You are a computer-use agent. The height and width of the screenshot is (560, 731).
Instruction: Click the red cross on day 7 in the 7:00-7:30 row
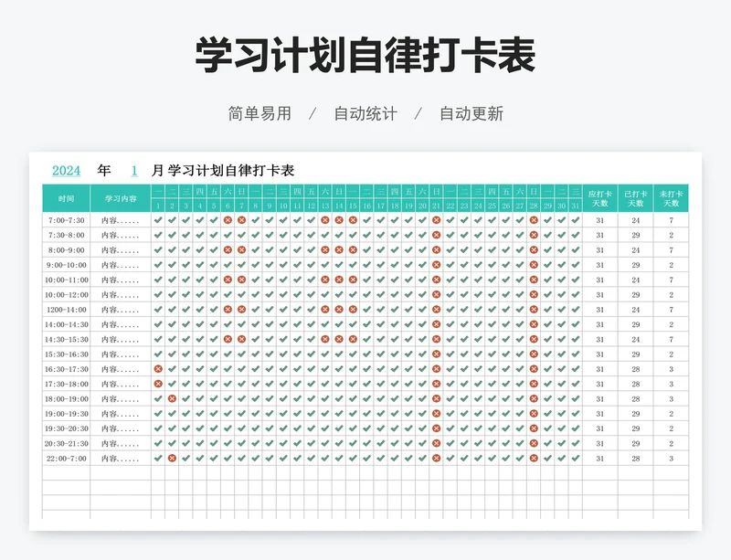pos(241,220)
